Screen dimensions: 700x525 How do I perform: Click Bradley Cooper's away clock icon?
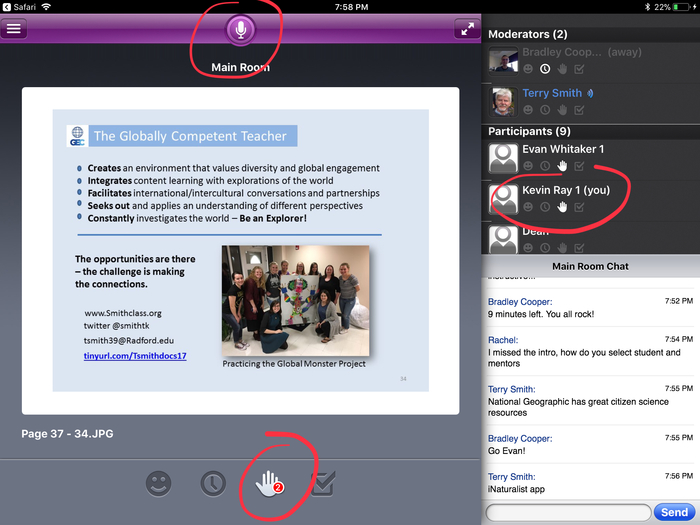545,69
